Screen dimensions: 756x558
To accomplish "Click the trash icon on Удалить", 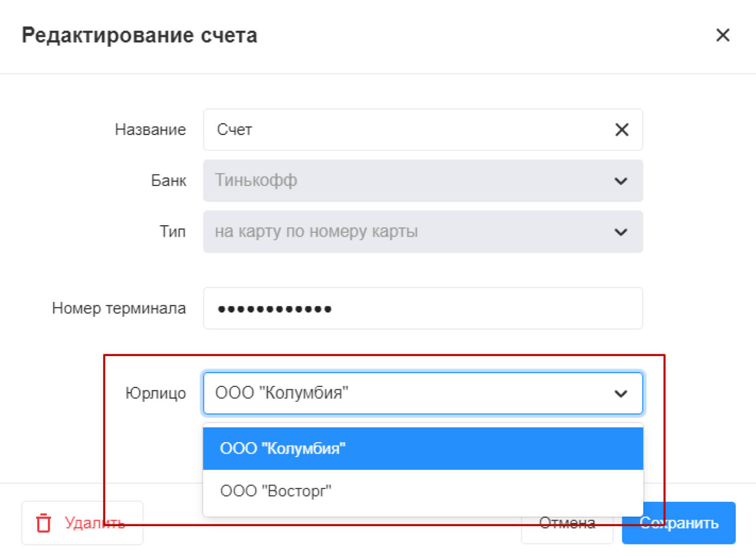I will point(44,523).
